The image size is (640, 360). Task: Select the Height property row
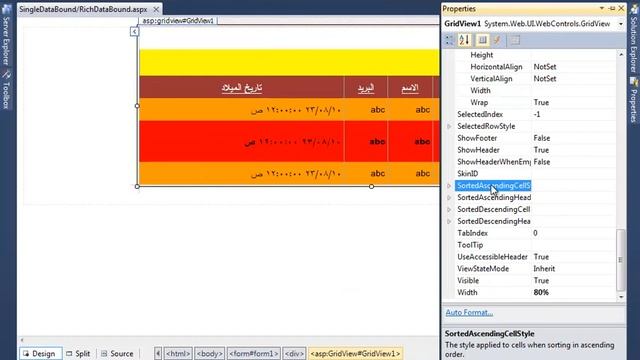tap(535, 55)
